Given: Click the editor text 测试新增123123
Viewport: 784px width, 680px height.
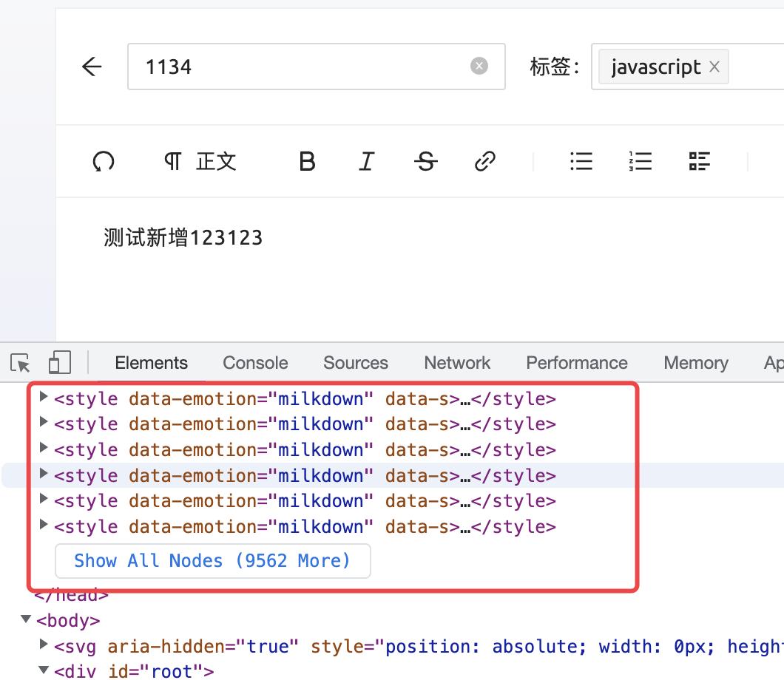Looking at the screenshot, I should pyautogui.click(x=183, y=238).
